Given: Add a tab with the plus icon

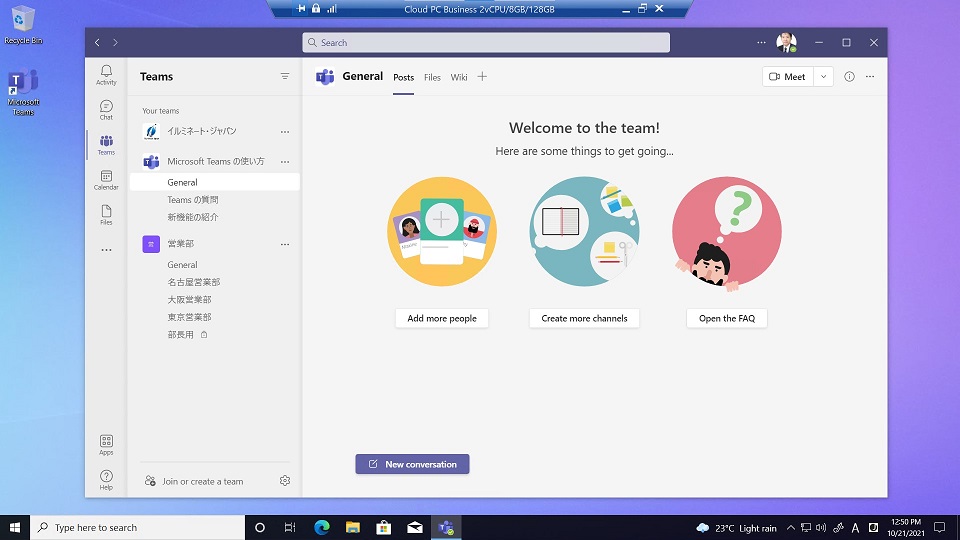Looking at the screenshot, I should (482, 77).
